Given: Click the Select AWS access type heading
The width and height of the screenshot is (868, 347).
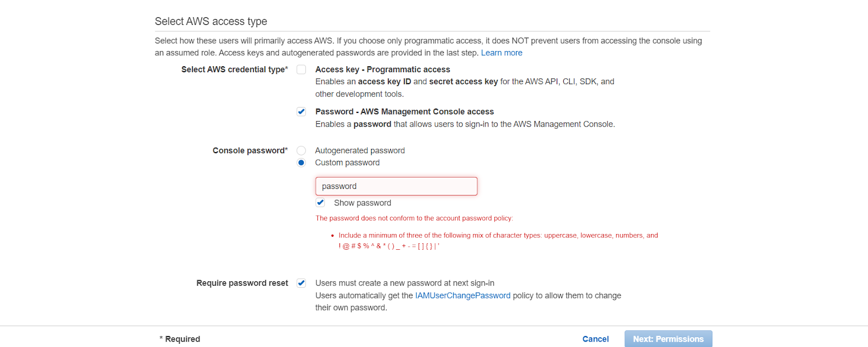Looking at the screenshot, I should tap(211, 21).
